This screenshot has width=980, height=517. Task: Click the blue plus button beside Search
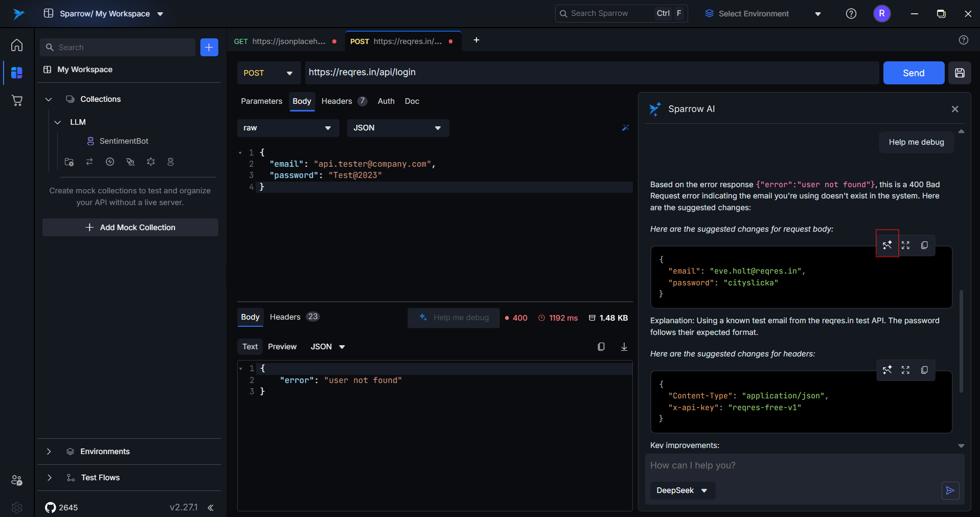coord(209,47)
